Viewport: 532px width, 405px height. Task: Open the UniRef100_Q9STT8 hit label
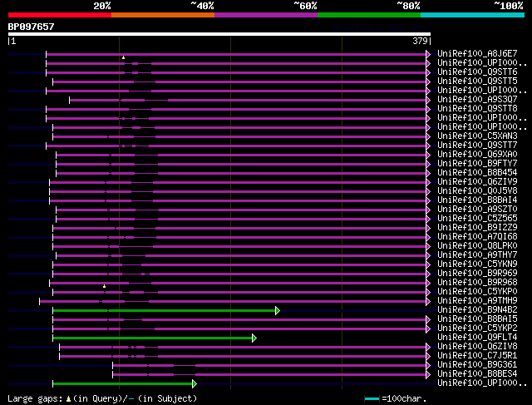[477, 109]
